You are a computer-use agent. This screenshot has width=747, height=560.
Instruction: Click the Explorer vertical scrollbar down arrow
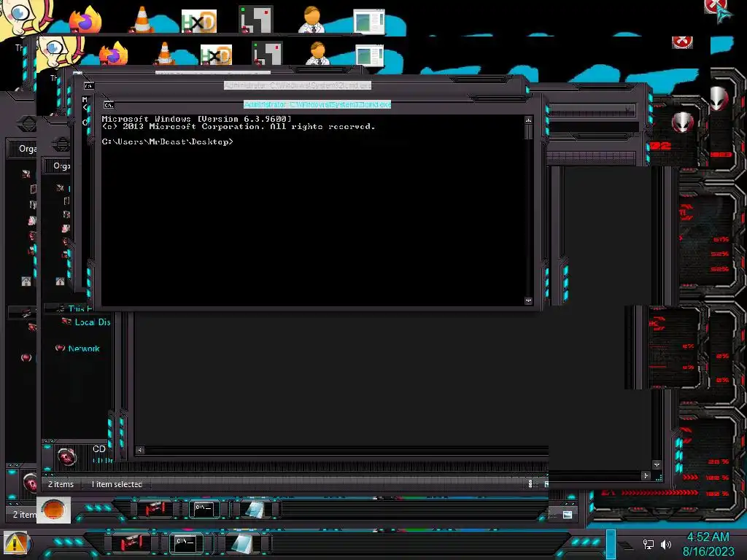[x=657, y=464]
